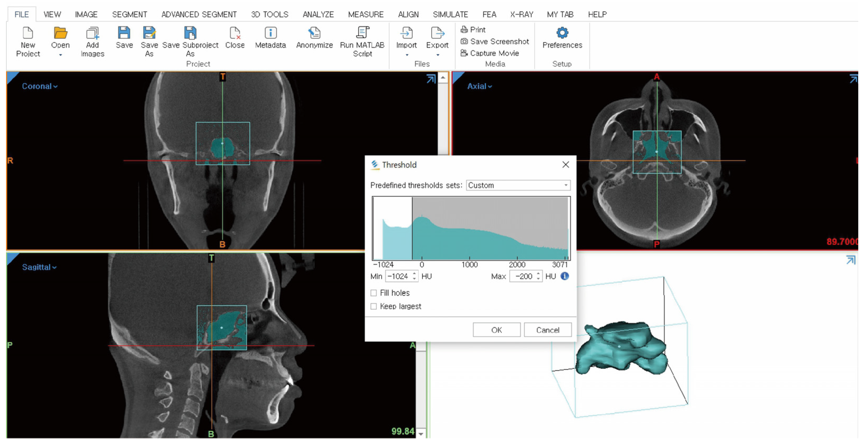
Task: Switch to the IMAGE tab
Action: 86,14
